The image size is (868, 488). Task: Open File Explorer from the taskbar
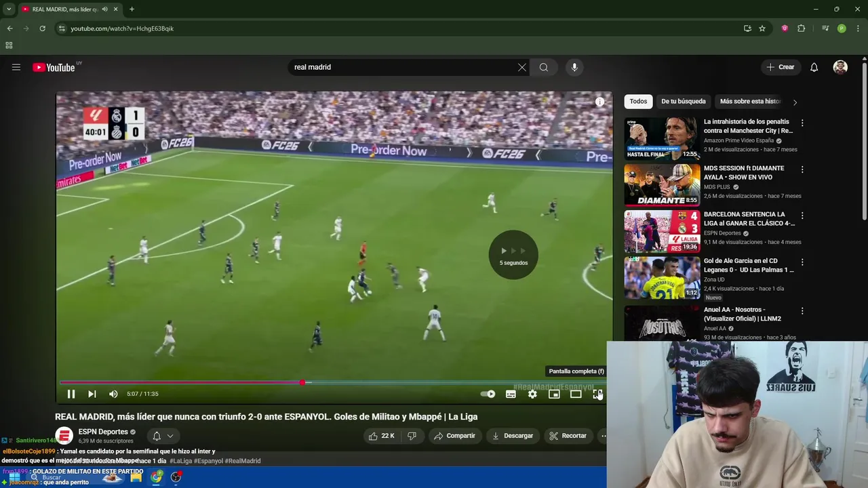click(136, 477)
